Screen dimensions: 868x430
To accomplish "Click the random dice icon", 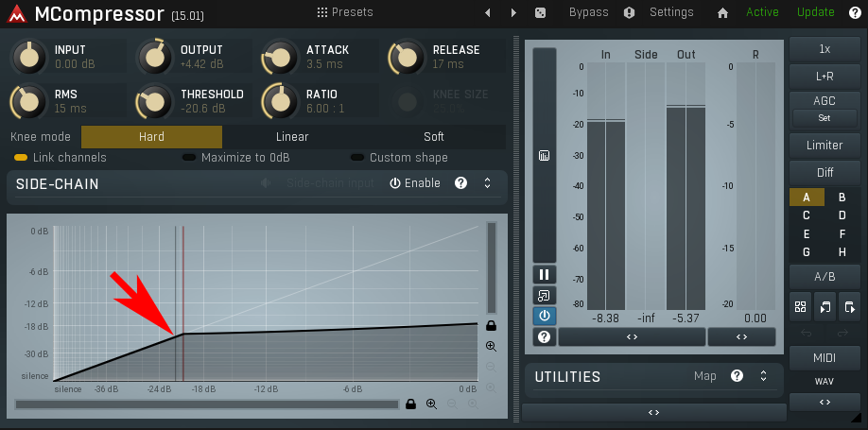I will (x=540, y=12).
